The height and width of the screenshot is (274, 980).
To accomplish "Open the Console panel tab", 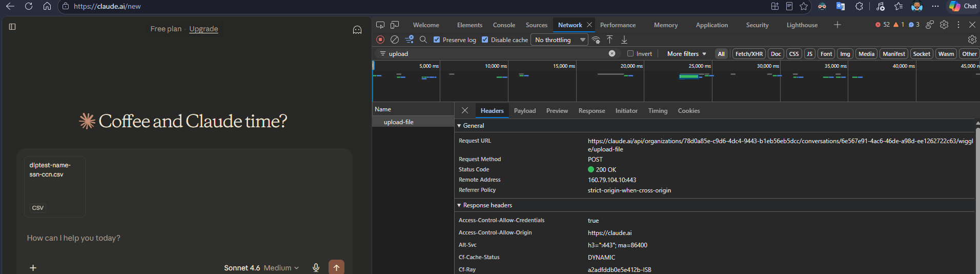I will (x=504, y=25).
